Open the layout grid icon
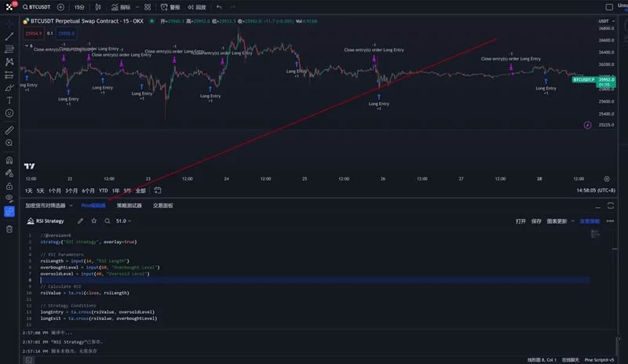 (x=148, y=7)
